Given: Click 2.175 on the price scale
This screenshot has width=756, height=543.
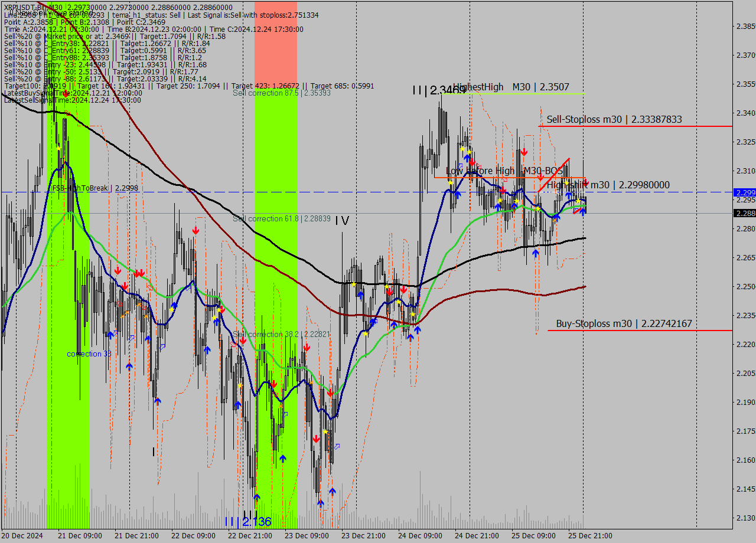Looking at the screenshot, I should click(745, 431).
